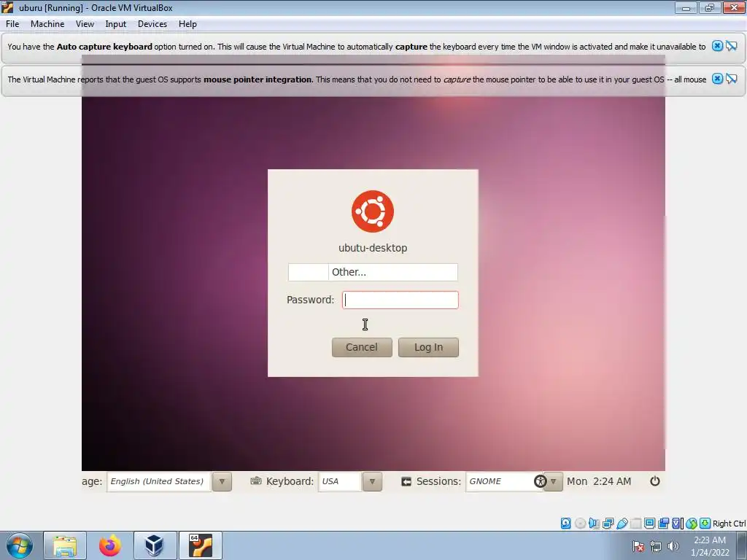Viewport: 747px width, 560px height.
Task: Click the power shutdown icon in login bar
Action: click(x=655, y=481)
